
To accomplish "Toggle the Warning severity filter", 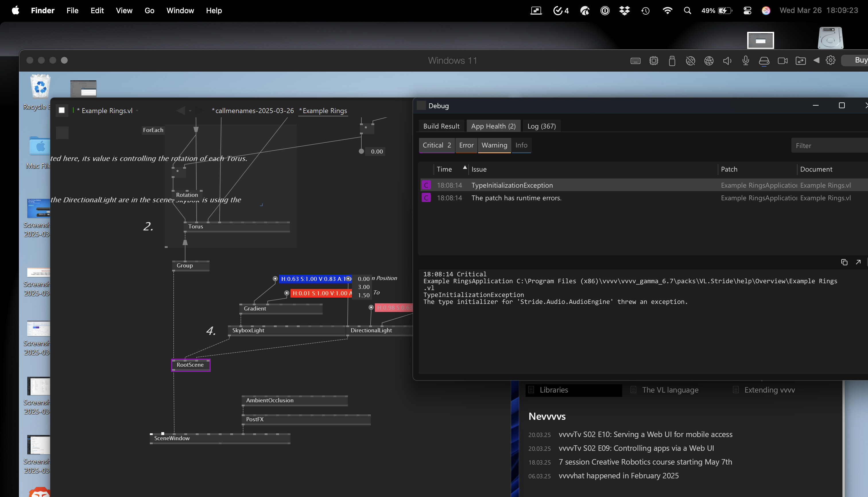I will click(494, 145).
